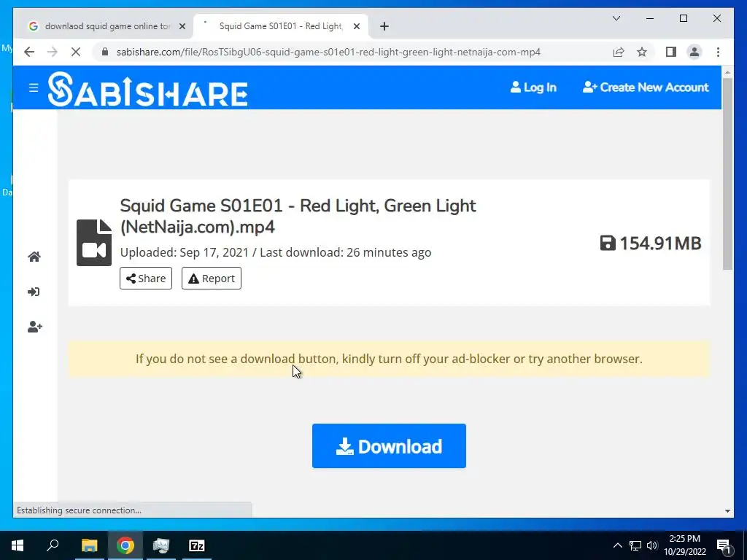
Task: Grab the page vertical scrollbar thumb
Action: tap(727, 174)
